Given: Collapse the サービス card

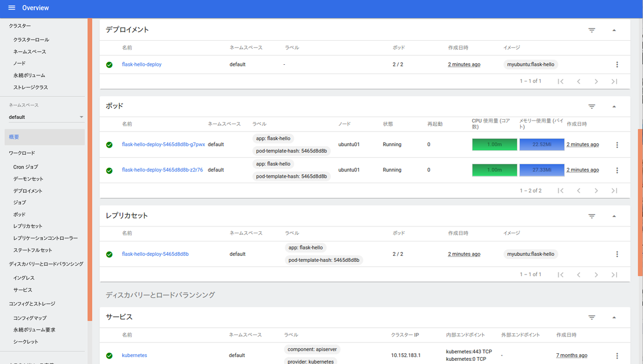Looking at the screenshot, I should pyautogui.click(x=614, y=317).
